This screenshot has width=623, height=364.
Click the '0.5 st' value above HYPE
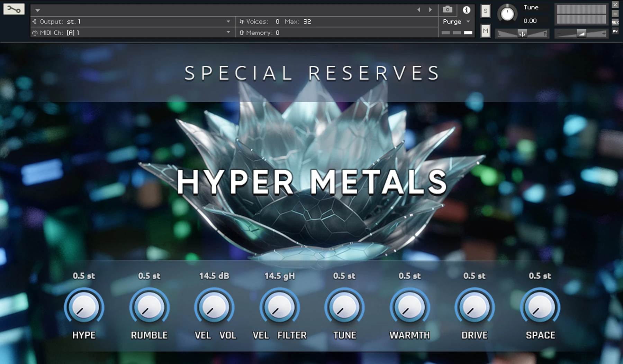point(84,276)
